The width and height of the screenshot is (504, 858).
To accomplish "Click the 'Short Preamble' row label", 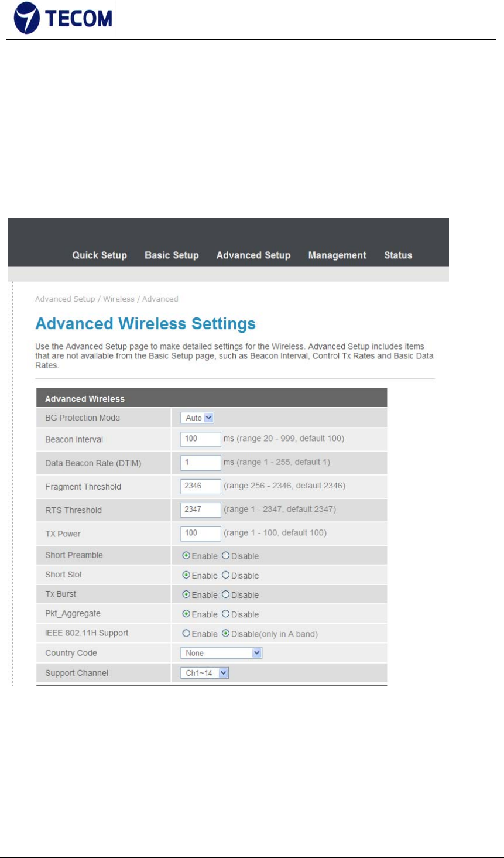I will [74, 555].
